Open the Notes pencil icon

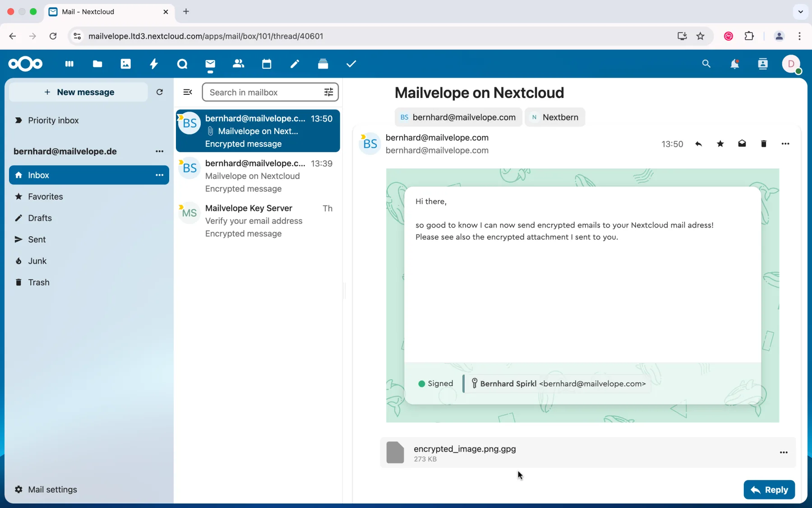[295, 64]
